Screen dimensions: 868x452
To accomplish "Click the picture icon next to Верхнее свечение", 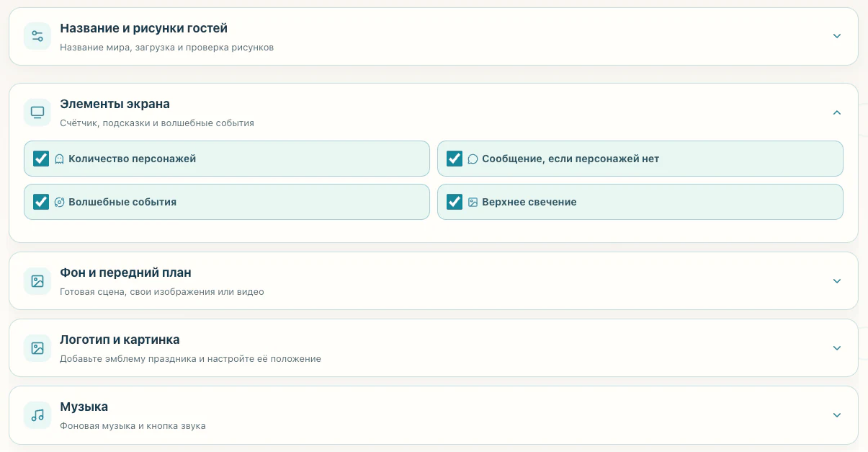I will coord(473,203).
